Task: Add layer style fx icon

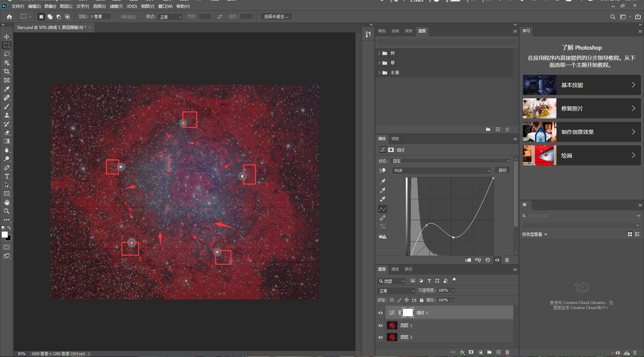Action: (463, 352)
